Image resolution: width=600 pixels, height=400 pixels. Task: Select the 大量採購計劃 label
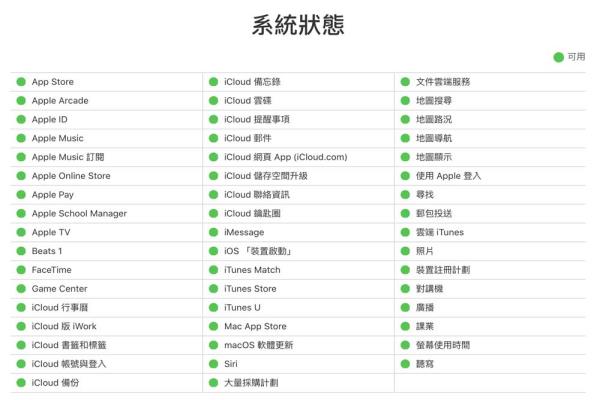pyautogui.click(x=251, y=382)
